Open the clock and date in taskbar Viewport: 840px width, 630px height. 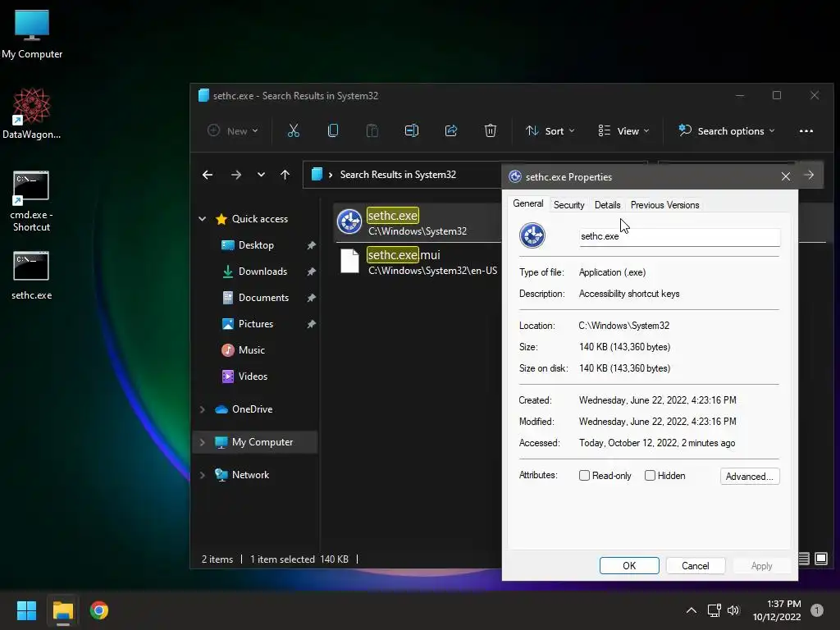coord(776,610)
